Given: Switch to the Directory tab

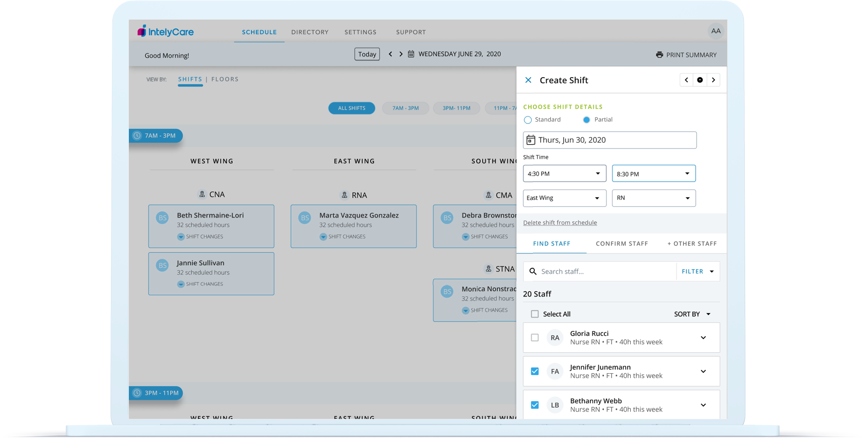Looking at the screenshot, I should [x=310, y=32].
